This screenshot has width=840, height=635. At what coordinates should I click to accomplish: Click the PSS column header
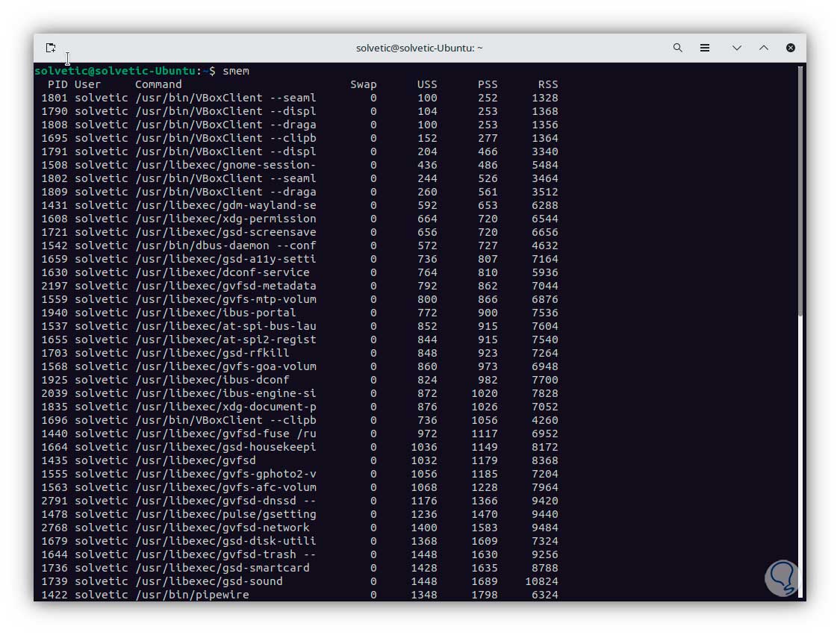488,84
